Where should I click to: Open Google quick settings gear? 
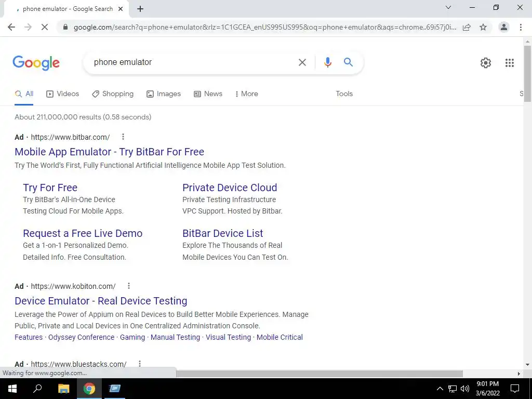coord(486,63)
